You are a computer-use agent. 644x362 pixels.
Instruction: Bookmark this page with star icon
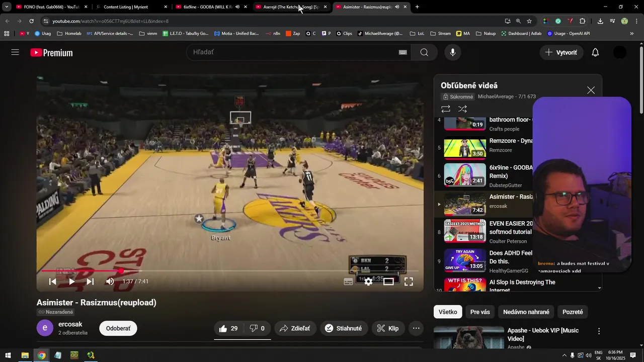[x=529, y=21]
